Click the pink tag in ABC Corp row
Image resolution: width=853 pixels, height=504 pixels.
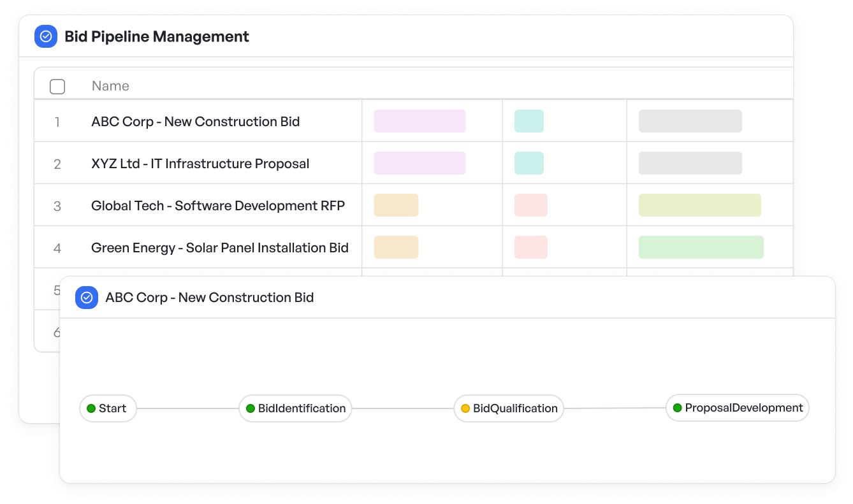pos(419,121)
